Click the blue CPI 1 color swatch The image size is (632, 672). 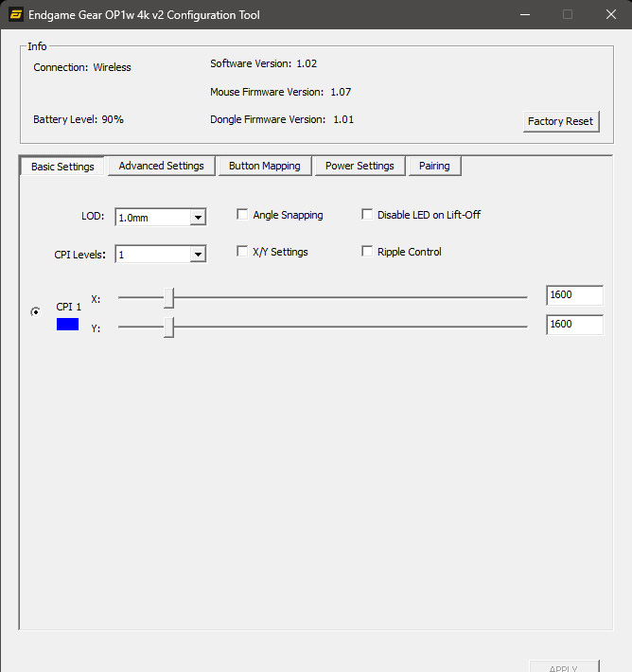[67, 324]
